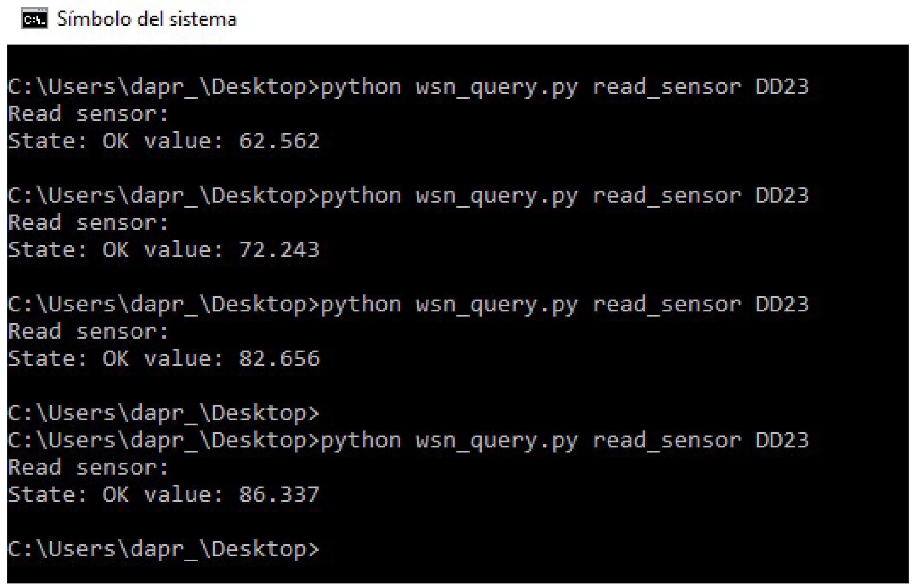The image size is (914, 588).
Task: Click the DD23 argument in the first command
Action: (x=782, y=87)
